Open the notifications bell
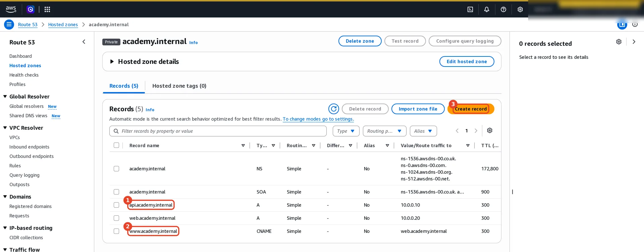Screen dimensions: 644x252 click(487, 9)
